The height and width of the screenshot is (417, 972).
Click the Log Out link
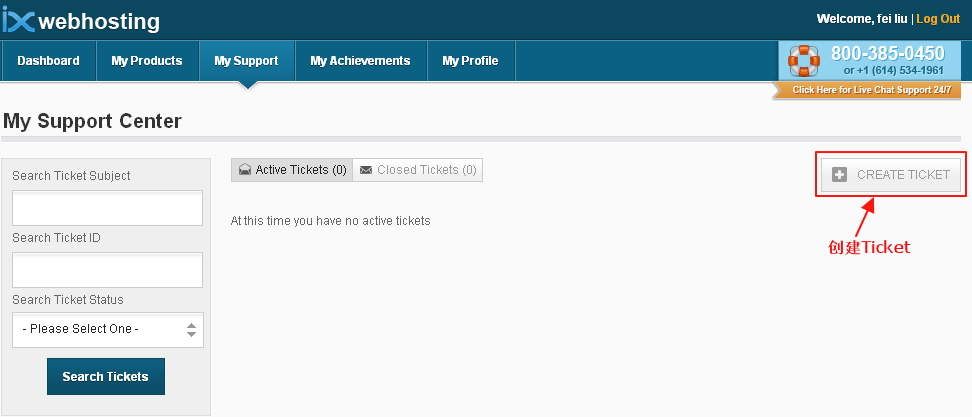(938, 19)
